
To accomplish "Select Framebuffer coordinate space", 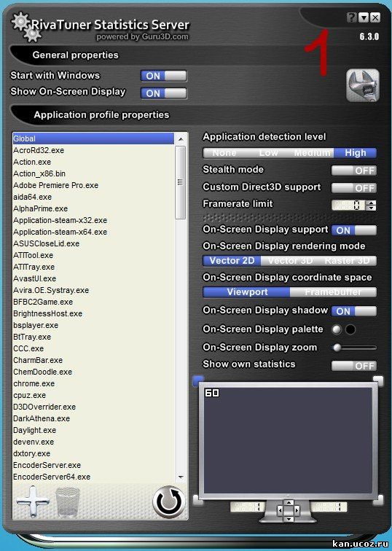I will tap(333, 292).
